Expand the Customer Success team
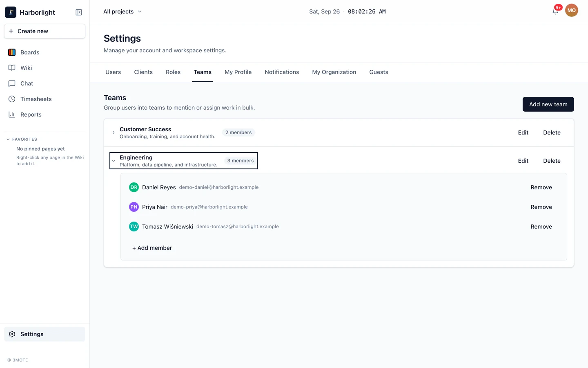This screenshot has width=588, height=368. coord(114,132)
